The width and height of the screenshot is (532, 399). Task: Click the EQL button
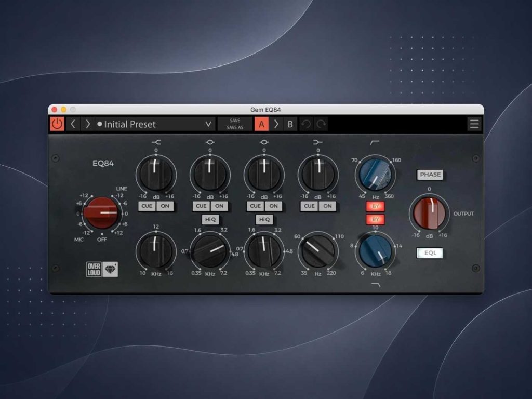[430, 253]
